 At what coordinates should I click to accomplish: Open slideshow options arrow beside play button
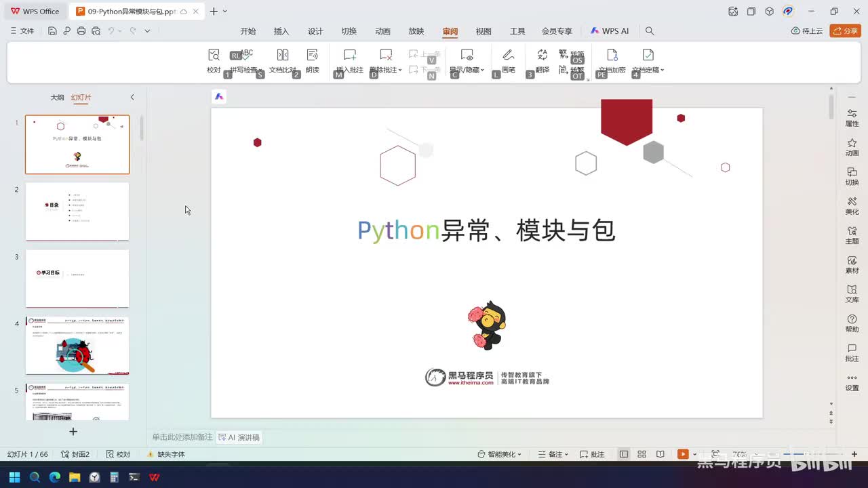[696, 454]
